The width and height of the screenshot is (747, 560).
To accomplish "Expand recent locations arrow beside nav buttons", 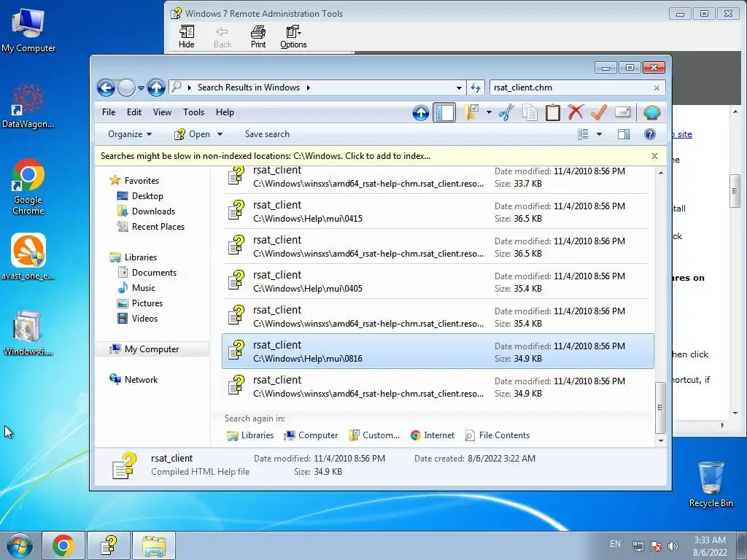I will click(141, 88).
